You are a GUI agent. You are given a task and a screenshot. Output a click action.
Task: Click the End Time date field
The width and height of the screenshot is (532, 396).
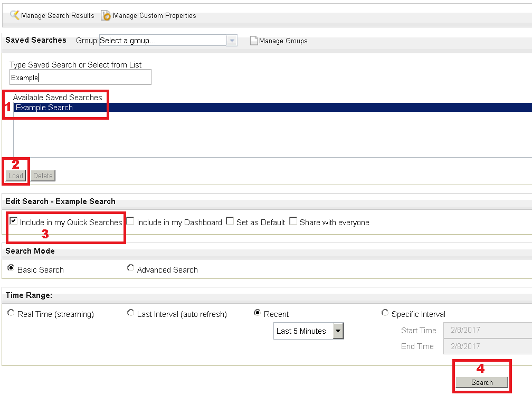(x=488, y=346)
